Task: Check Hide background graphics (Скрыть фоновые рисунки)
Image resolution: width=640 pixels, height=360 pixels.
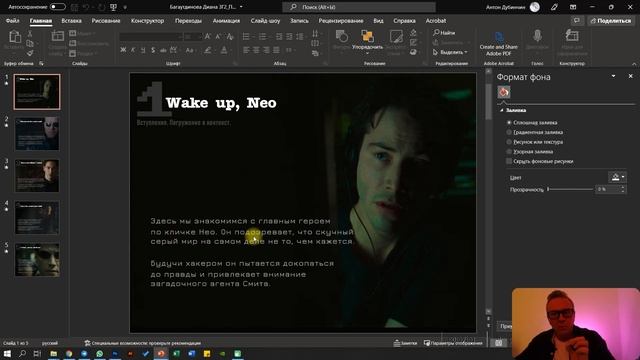Action: 509,161
